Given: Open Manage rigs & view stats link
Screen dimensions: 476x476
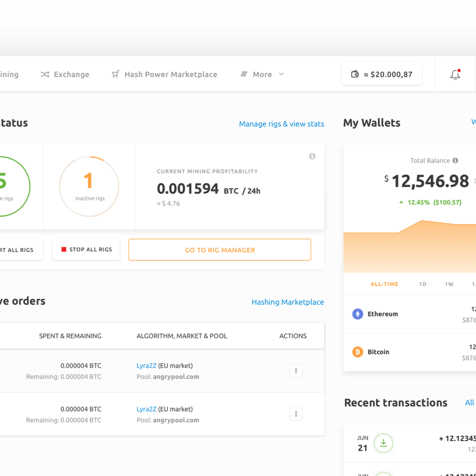Looking at the screenshot, I should (x=281, y=124).
